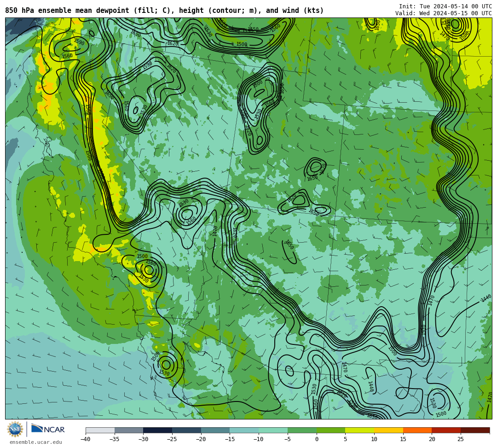This screenshot has width=497, height=448.
Task: Click the −10 colorbar tick label
Action: coord(259,439)
